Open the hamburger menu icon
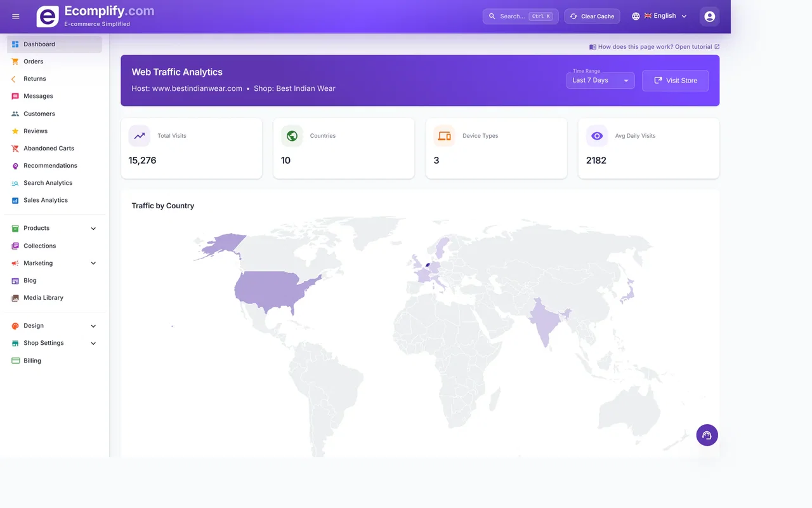This screenshot has height=508, width=812. coord(16,17)
